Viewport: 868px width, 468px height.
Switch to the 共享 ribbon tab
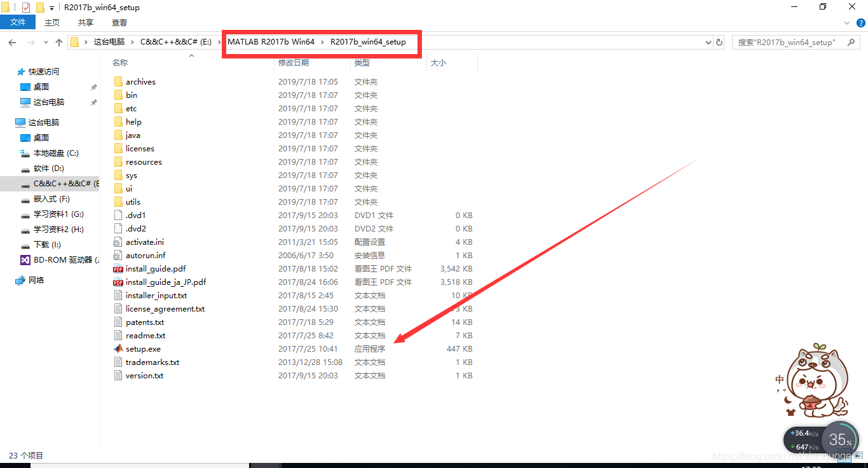86,22
